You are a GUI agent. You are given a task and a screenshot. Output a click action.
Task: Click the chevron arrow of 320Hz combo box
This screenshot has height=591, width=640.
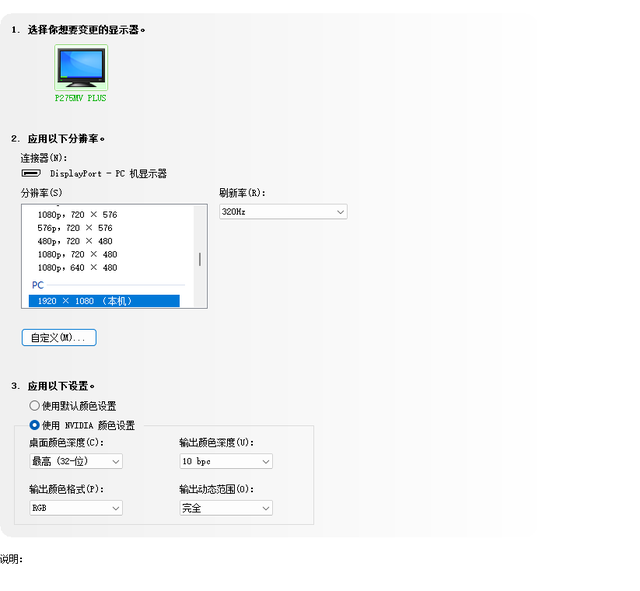[340, 212]
